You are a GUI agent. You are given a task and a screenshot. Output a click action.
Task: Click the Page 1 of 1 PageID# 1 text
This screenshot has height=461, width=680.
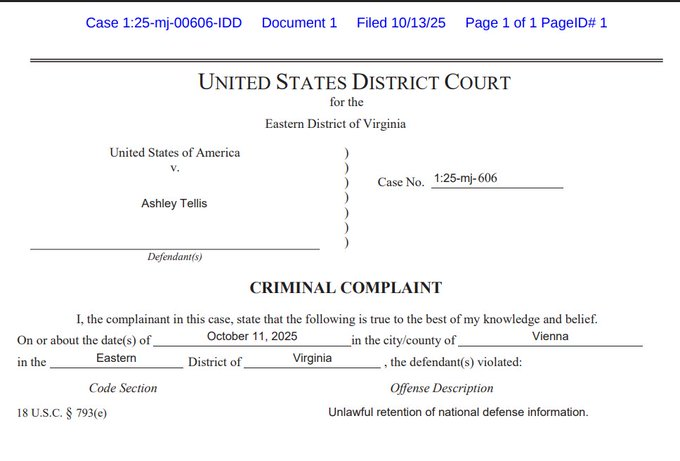tap(536, 23)
